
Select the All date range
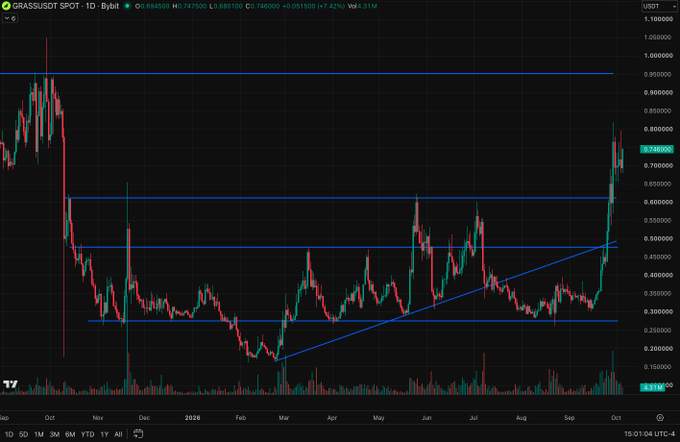118,434
